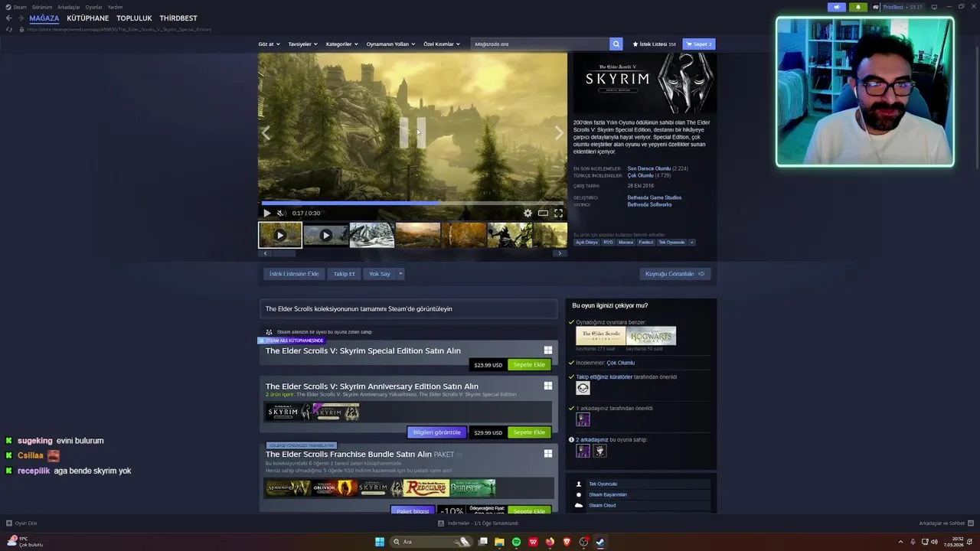The image size is (980, 551).
Task: Show the previous media with left arrow
Action: (x=266, y=133)
